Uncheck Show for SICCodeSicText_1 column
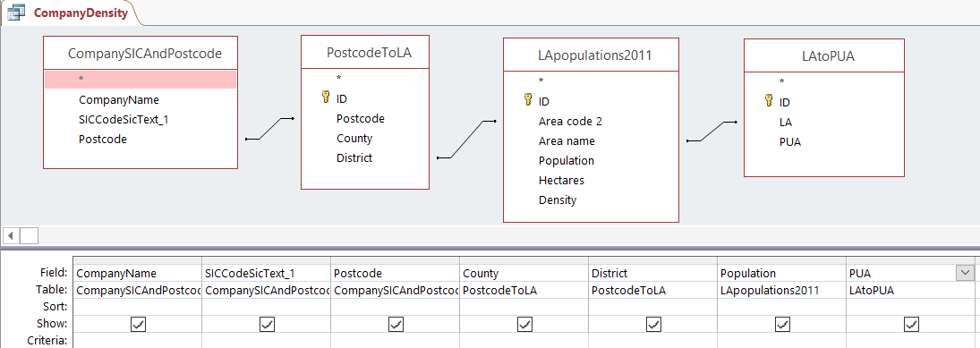 (267, 324)
